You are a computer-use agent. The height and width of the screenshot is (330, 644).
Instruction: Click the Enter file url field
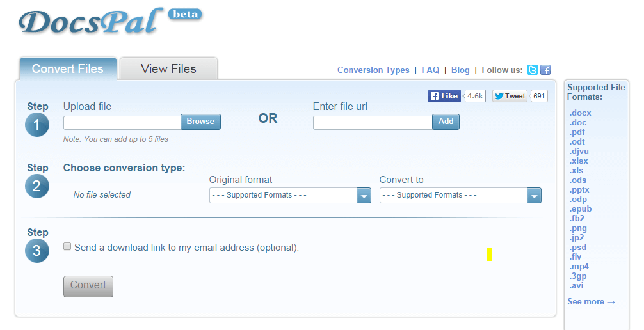coord(373,122)
